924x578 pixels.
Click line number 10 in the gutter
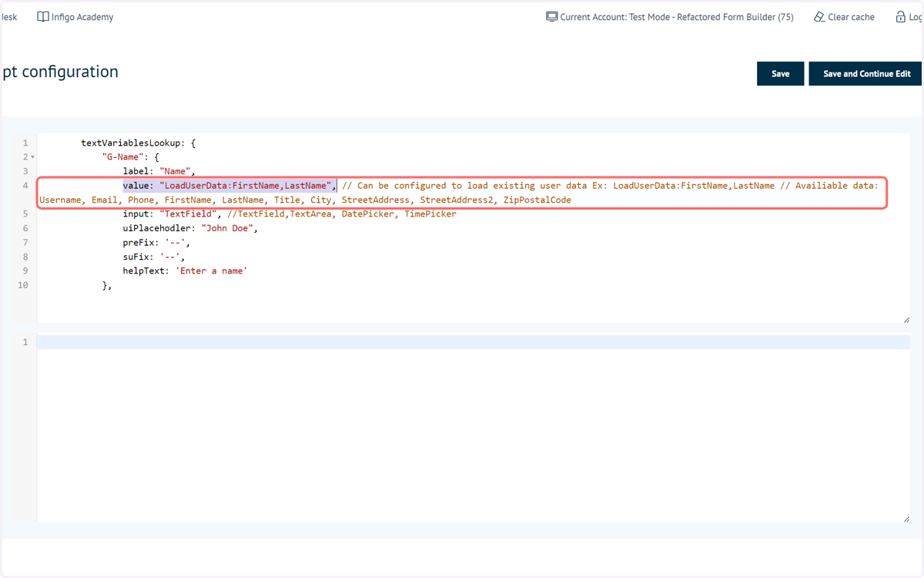click(x=22, y=285)
